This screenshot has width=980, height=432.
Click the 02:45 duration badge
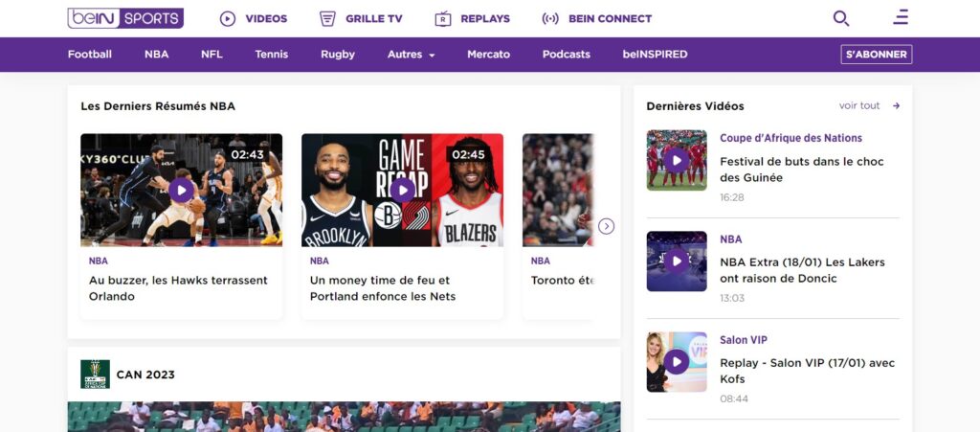468,154
